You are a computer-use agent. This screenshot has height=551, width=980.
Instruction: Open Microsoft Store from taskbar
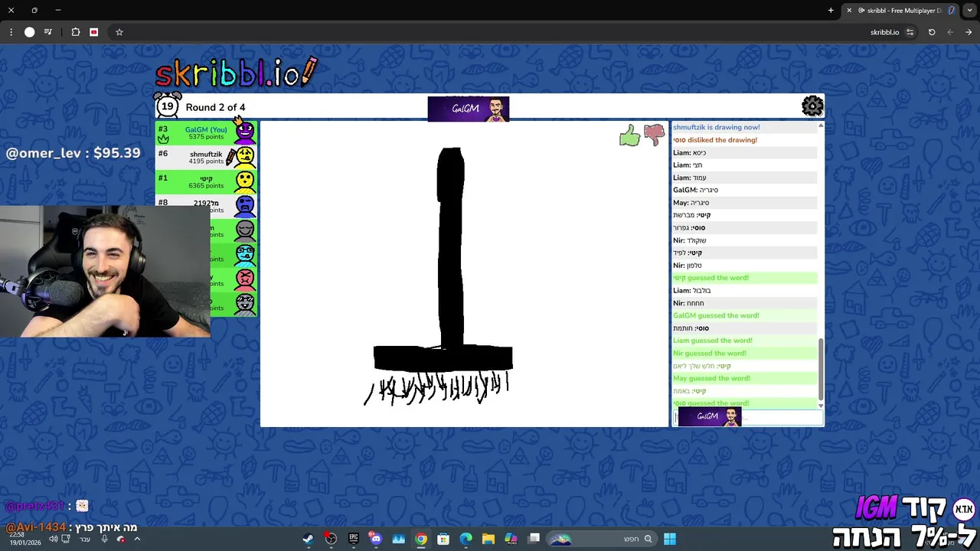point(443,539)
